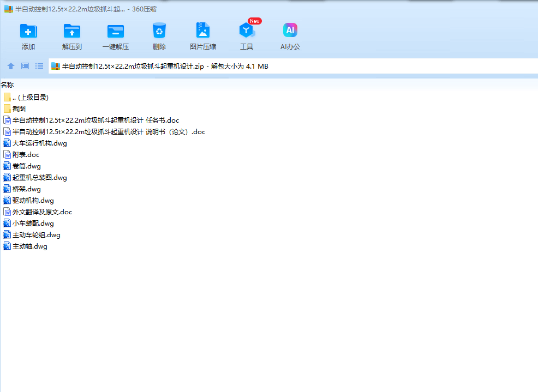Click the Word icon beside 外文翻译及原文.doc
This screenshot has height=392, width=538.
(x=7, y=212)
